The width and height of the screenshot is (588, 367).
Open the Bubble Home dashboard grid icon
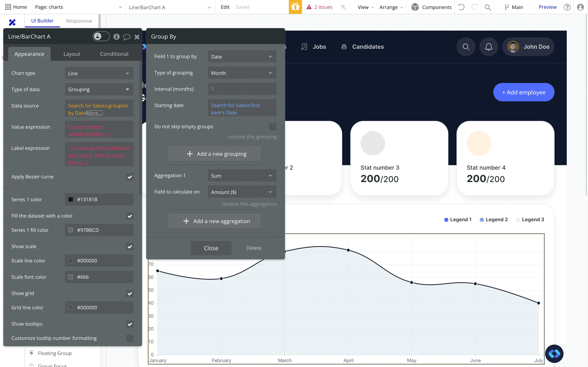tap(8, 7)
